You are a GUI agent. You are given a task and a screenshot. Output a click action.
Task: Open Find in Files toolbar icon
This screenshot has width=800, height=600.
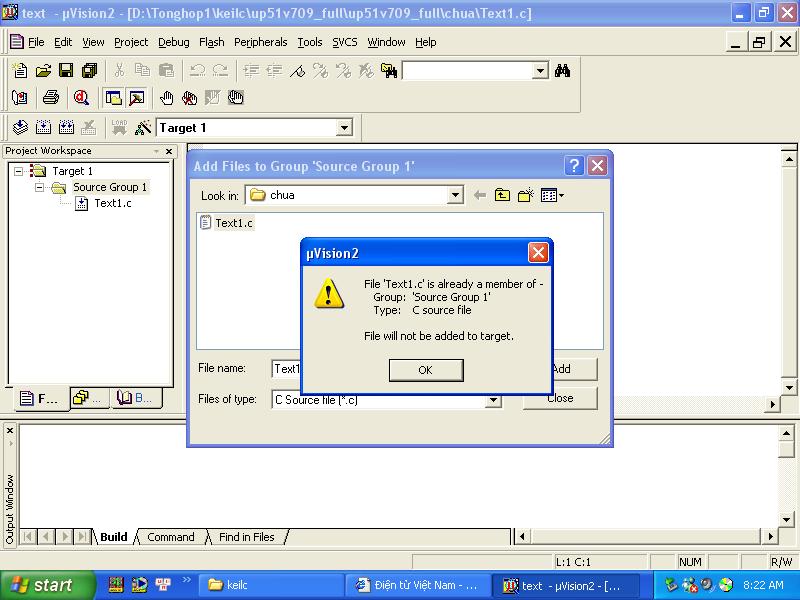click(x=388, y=70)
